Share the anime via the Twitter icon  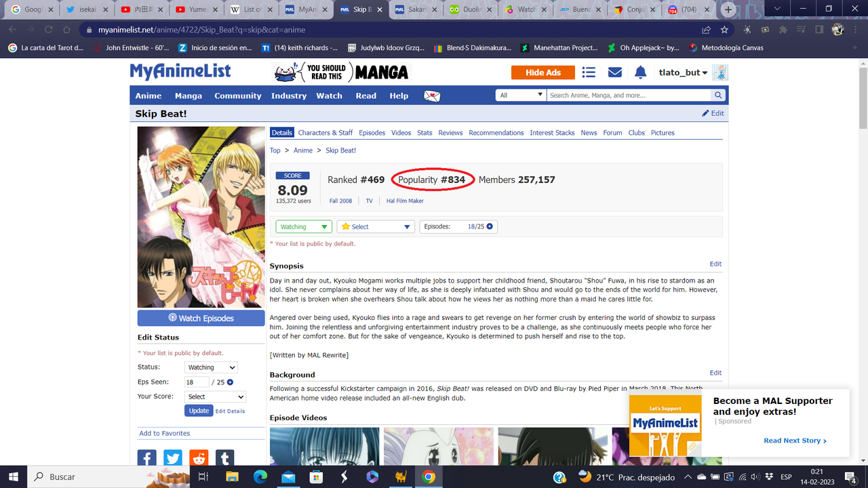coord(172,457)
